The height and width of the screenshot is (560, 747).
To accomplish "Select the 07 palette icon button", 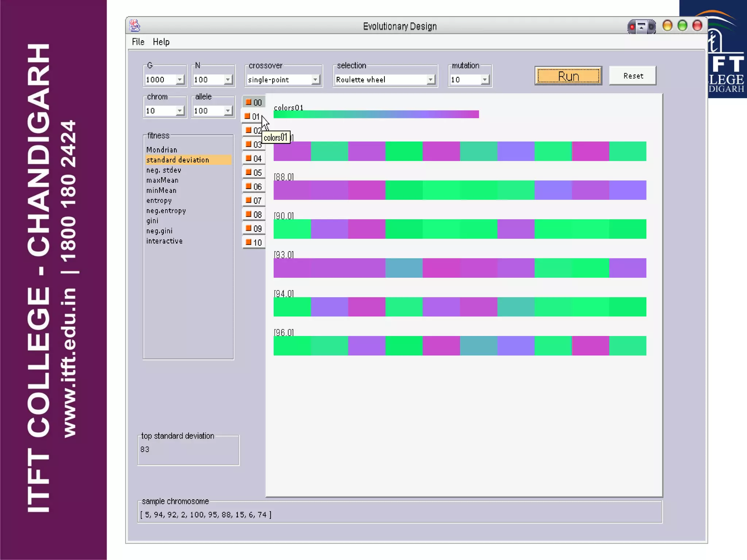I will click(253, 201).
